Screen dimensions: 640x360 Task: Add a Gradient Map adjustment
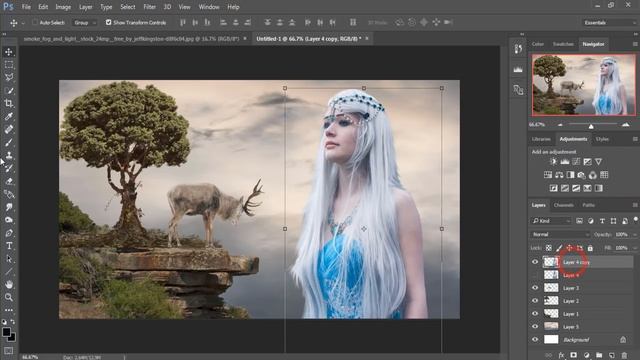coord(599,188)
